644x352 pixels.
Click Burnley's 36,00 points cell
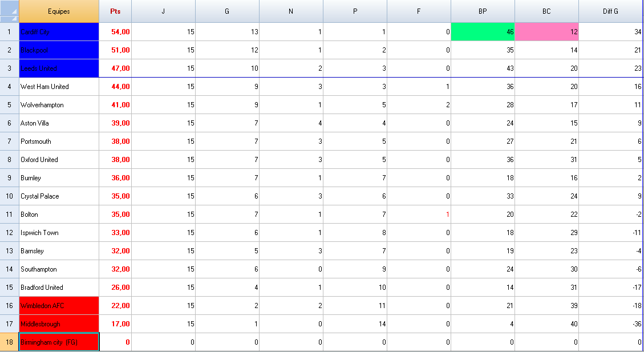coord(115,178)
